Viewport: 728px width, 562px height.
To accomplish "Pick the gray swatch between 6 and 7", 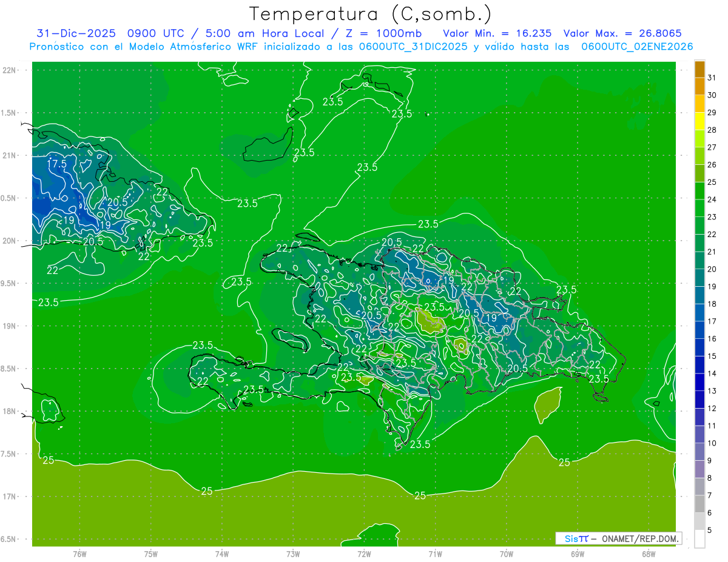I will [x=699, y=504].
